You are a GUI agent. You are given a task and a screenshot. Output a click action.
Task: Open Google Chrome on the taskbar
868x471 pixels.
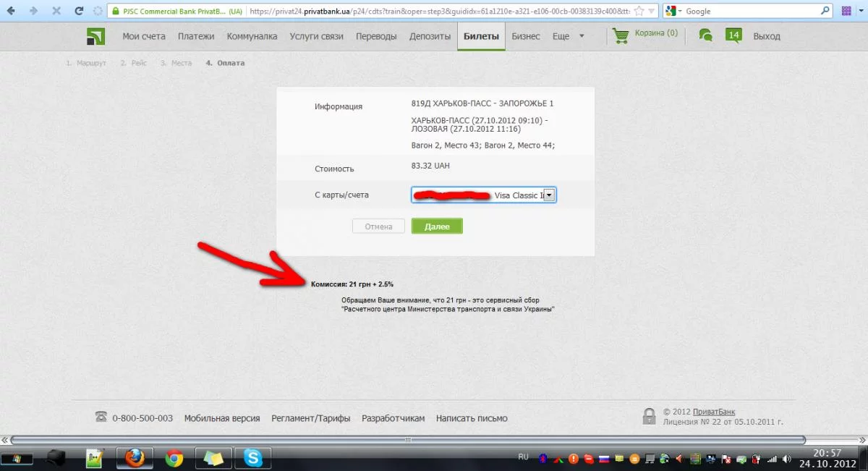click(x=174, y=458)
